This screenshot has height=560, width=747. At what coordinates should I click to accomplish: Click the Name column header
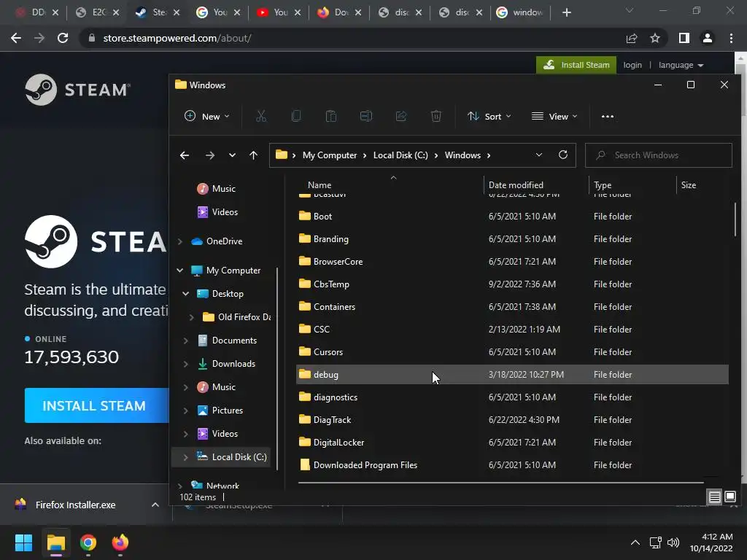pyautogui.click(x=320, y=185)
